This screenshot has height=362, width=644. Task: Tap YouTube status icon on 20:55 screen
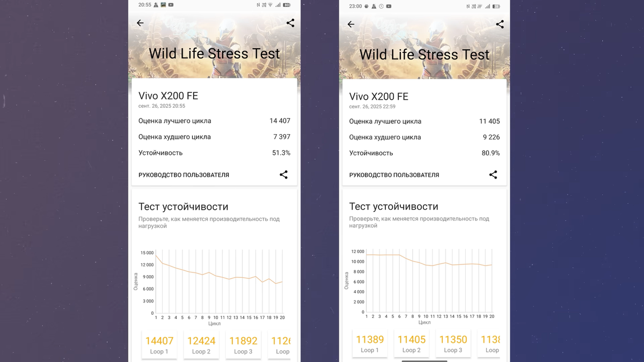pyautogui.click(x=171, y=5)
